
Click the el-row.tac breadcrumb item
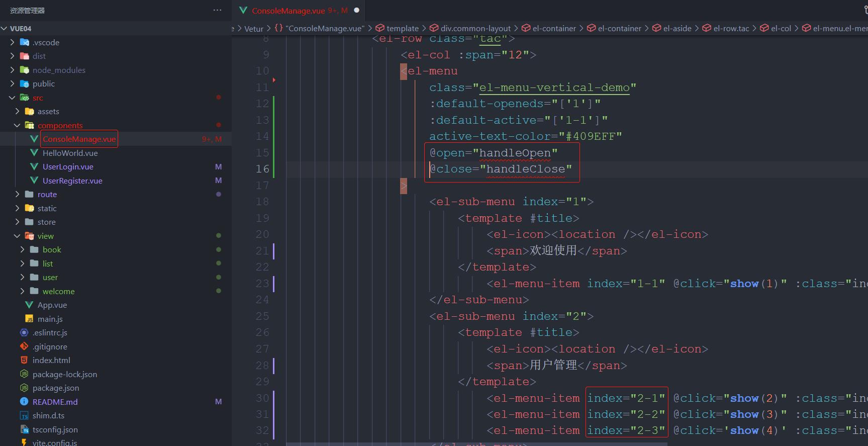click(726, 29)
